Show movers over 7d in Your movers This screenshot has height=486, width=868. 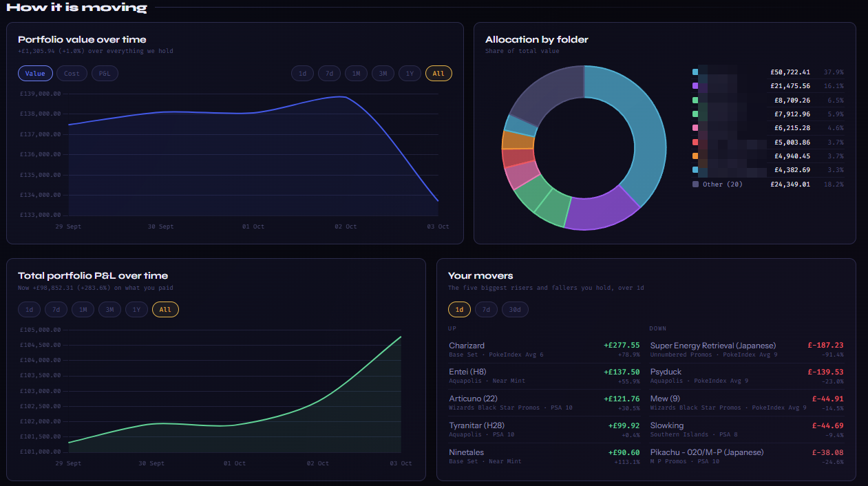click(486, 310)
